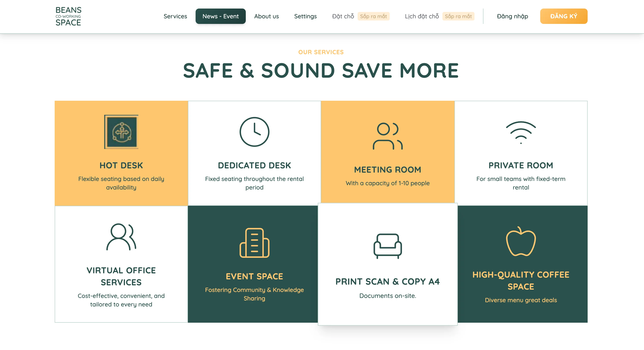The height and width of the screenshot is (350, 644).
Task: Click the SAFE & SOUND SAVE MORE heading
Action: click(x=321, y=70)
